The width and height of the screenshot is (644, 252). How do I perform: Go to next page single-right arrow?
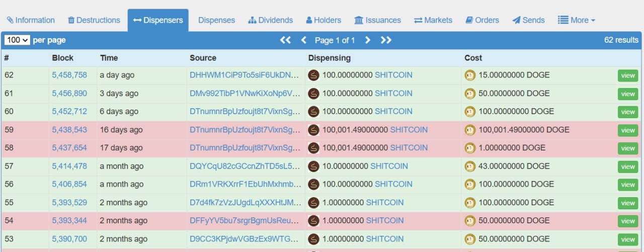[x=368, y=40]
